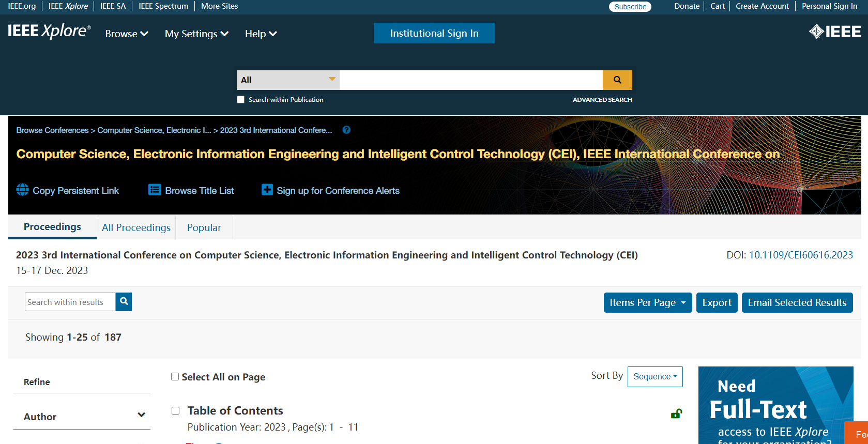This screenshot has width=868, height=444.
Task: Click the Refine heading
Action: [x=37, y=382]
